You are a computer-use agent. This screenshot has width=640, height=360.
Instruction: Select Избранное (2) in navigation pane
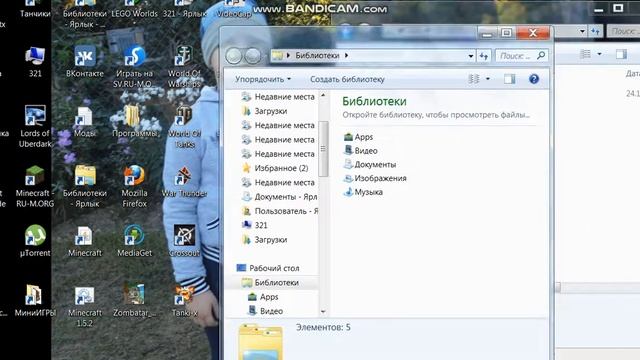275,168
